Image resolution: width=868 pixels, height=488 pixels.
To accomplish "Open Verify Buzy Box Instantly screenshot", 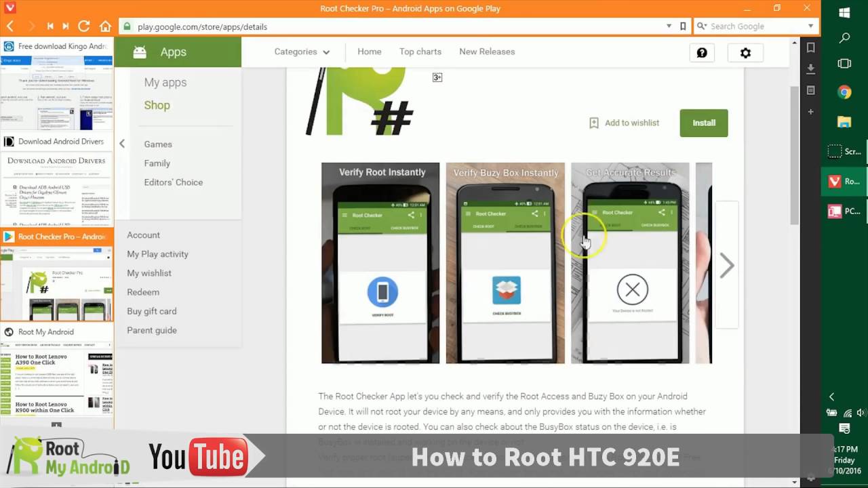I will point(505,263).
